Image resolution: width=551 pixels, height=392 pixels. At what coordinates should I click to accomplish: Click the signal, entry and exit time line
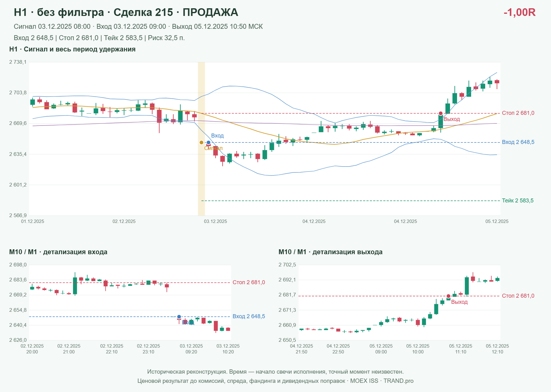[x=138, y=27]
